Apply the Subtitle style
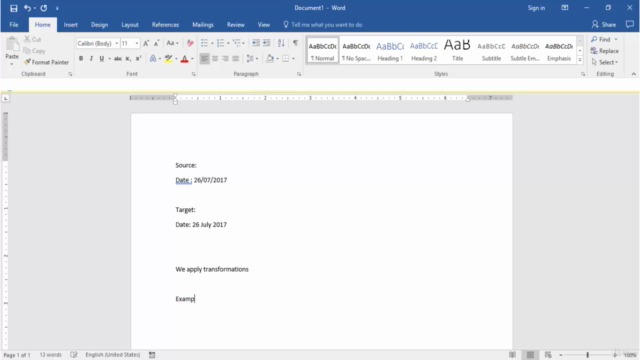Image resolution: width=640 pixels, height=360 pixels. [x=491, y=51]
